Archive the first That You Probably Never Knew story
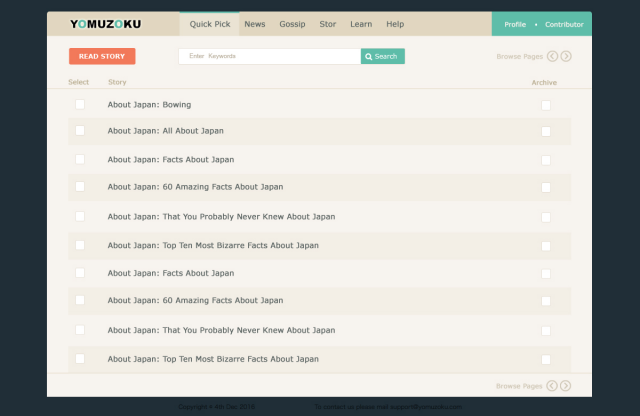The width and height of the screenshot is (640, 416). pos(546,217)
